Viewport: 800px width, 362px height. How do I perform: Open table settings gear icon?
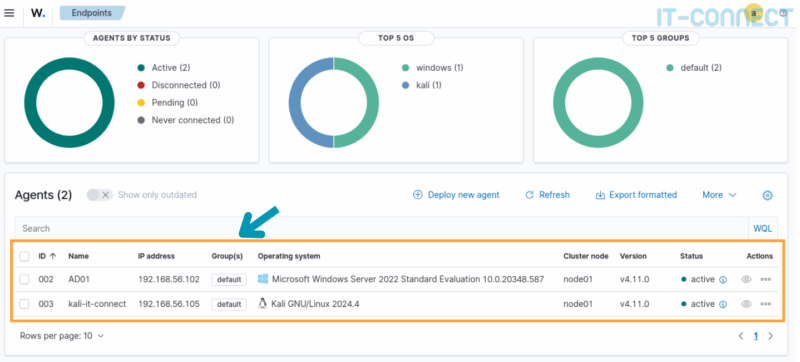click(767, 195)
